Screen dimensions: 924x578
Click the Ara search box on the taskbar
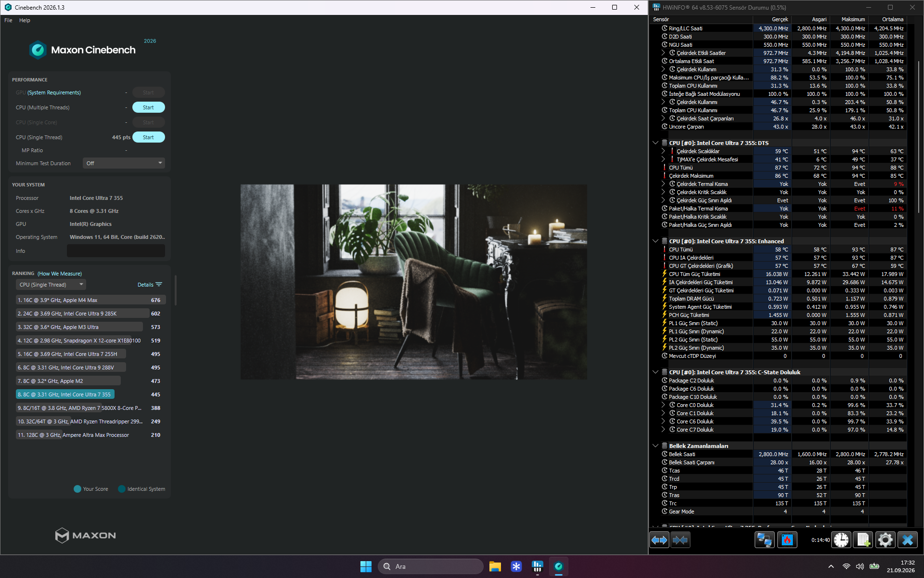pos(431,566)
